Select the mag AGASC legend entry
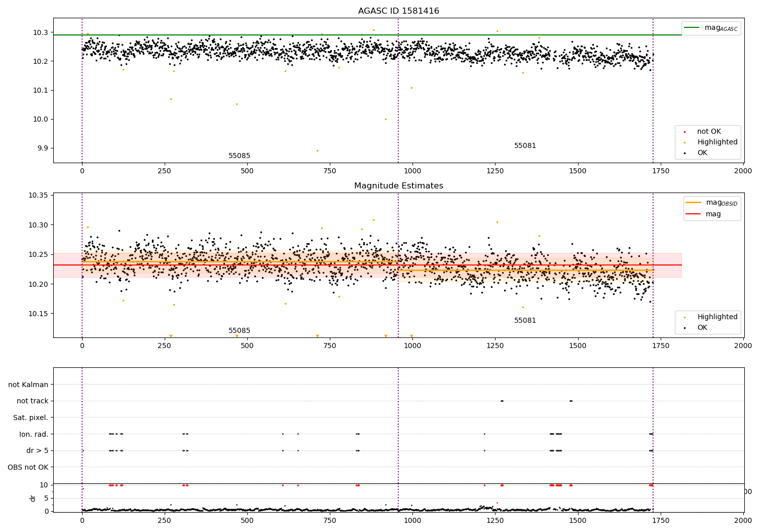 click(711, 28)
